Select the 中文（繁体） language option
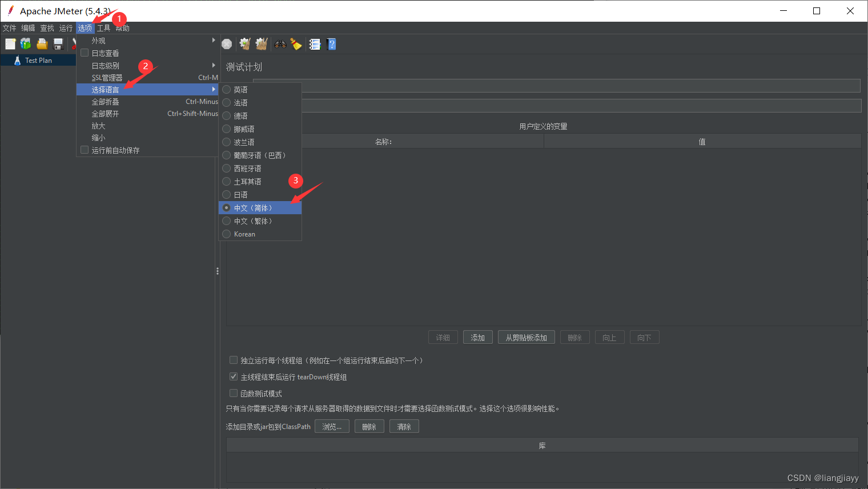Screen dimensions: 868x489 click(260, 221)
